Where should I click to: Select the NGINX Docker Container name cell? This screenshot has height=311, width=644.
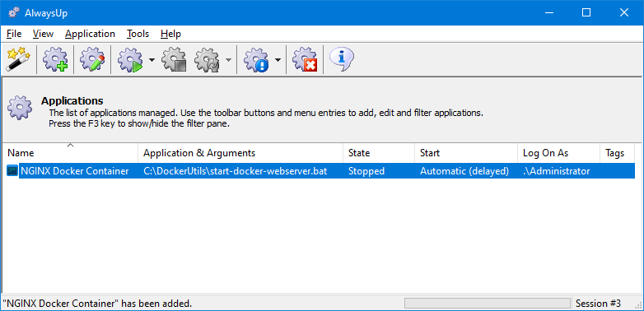coord(75,171)
